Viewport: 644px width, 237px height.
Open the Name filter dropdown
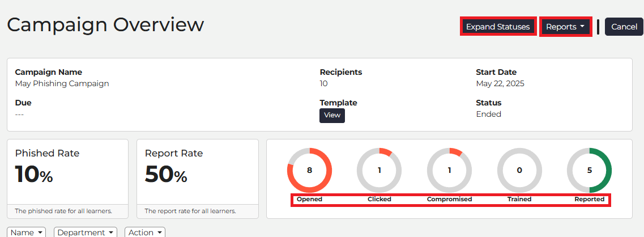pyautogui.click(x=27, y=232)
